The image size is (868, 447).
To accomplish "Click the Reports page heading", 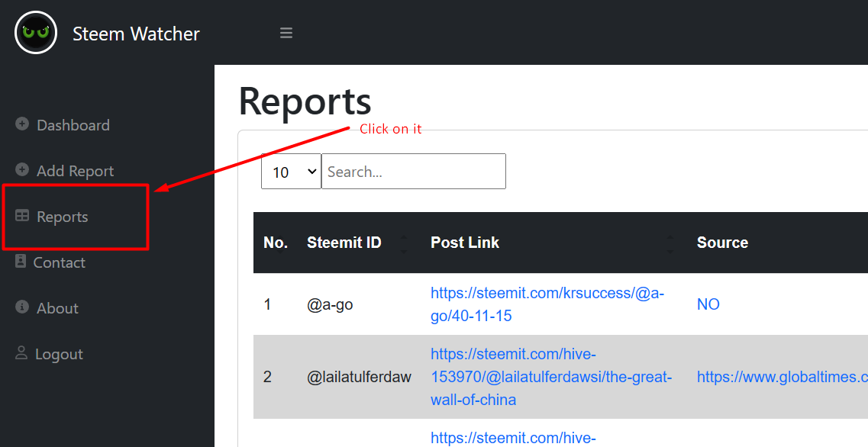I will click(305, 101).
